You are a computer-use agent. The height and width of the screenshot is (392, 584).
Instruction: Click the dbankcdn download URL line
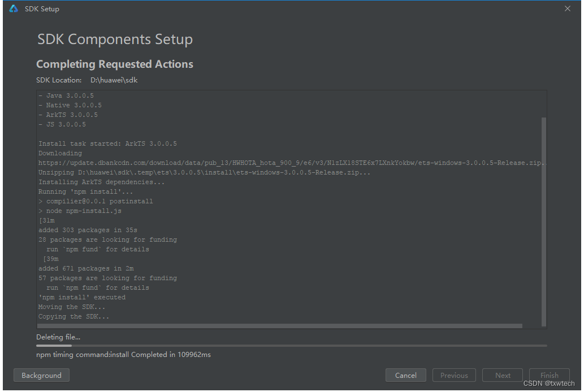292,163
